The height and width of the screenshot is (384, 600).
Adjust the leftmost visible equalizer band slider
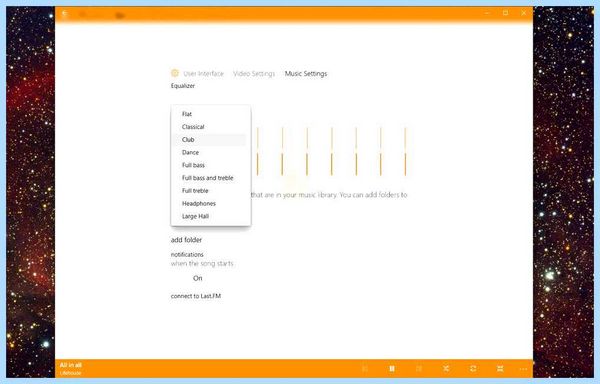(258, 152)
